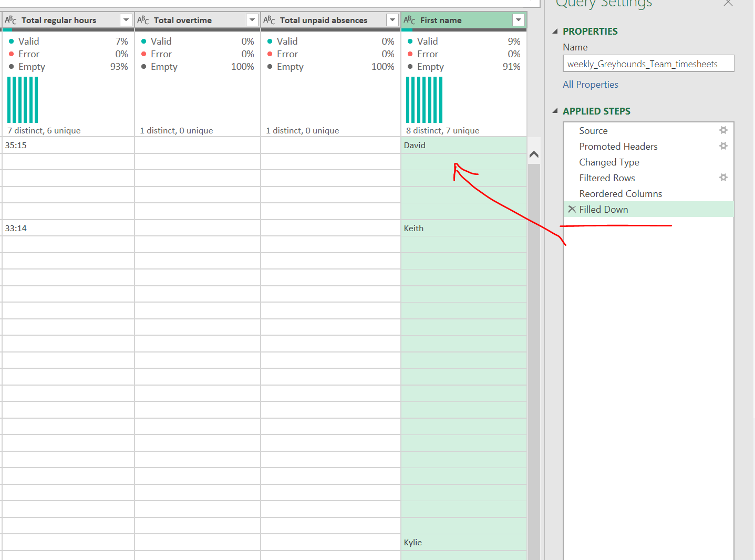The image size is (755, 560).
Task: Open settings gear for Promoted Headers step
Action: pyautogui.click(x=723, y=146)
